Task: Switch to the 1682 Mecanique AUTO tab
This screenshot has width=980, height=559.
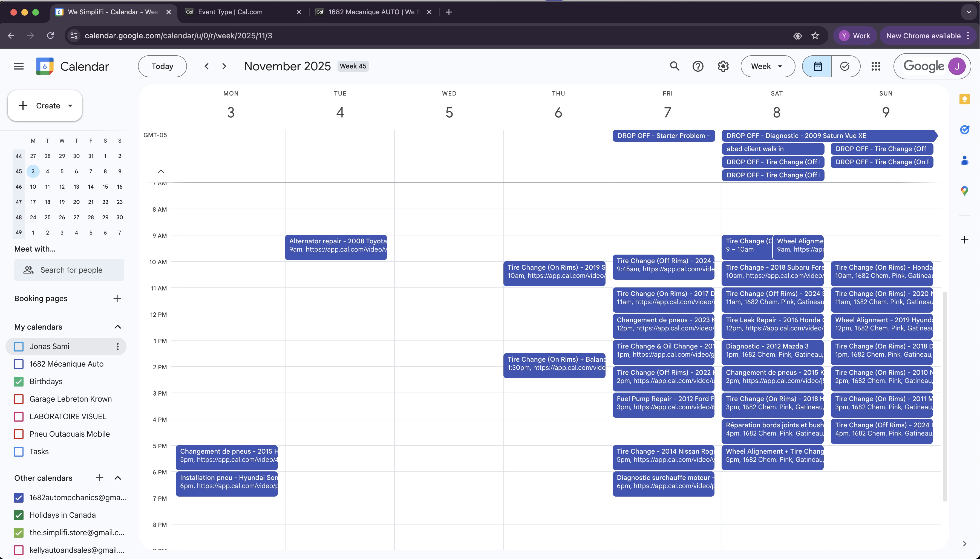Action: [x=370, y=12]
